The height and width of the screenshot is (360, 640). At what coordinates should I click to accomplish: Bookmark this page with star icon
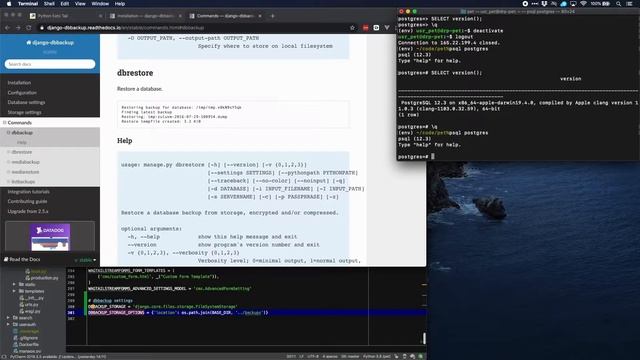click(353, 28)
